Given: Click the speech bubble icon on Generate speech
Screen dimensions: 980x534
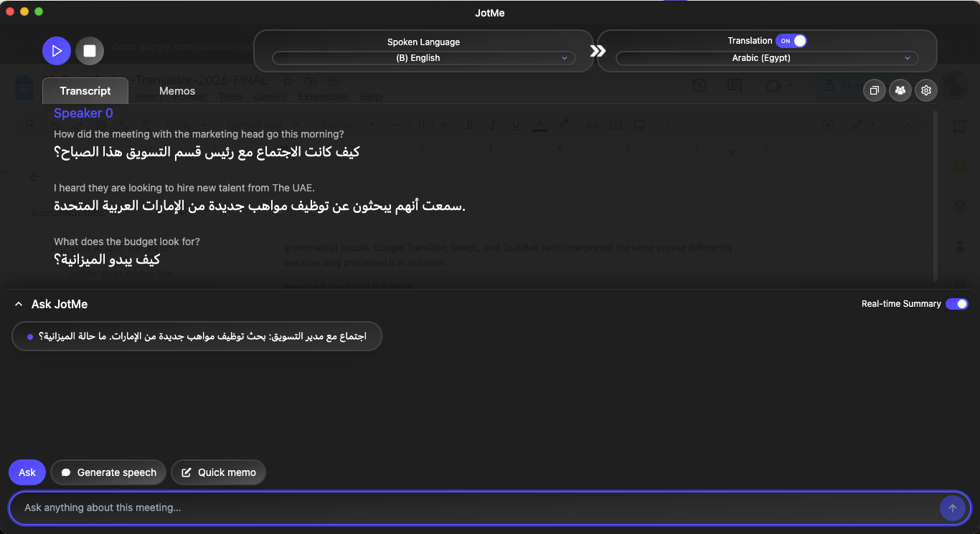Looking at the screenshot, I should click(x=65, y=472).
